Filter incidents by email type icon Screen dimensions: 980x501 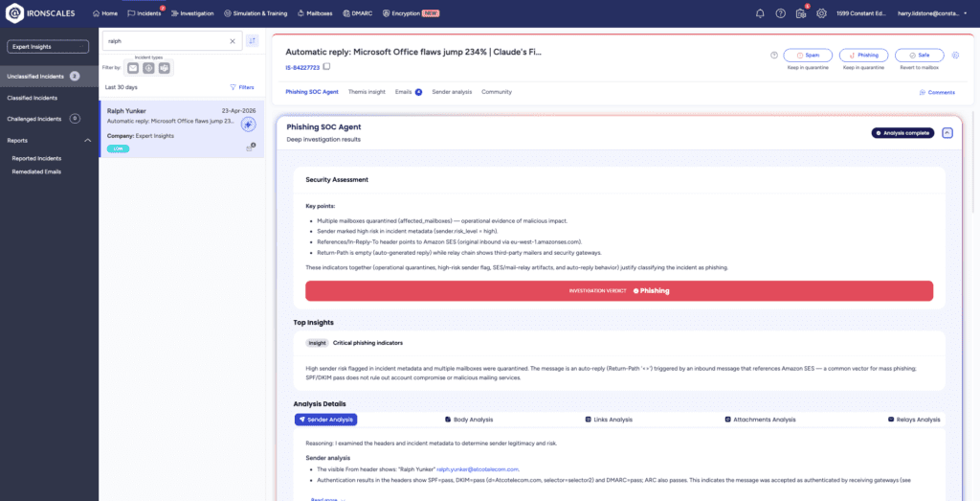coord(133,68)
